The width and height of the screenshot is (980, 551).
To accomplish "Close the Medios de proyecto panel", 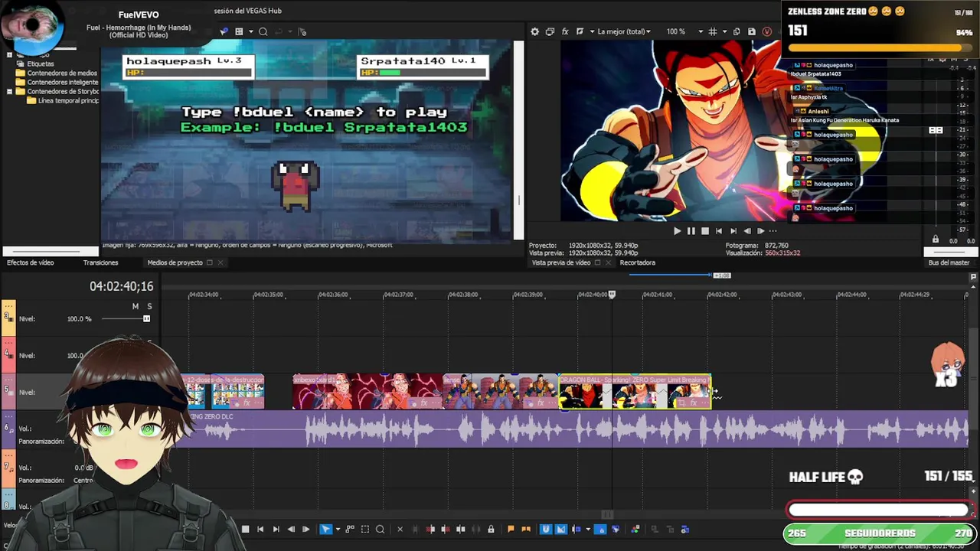I will point(220,262).
